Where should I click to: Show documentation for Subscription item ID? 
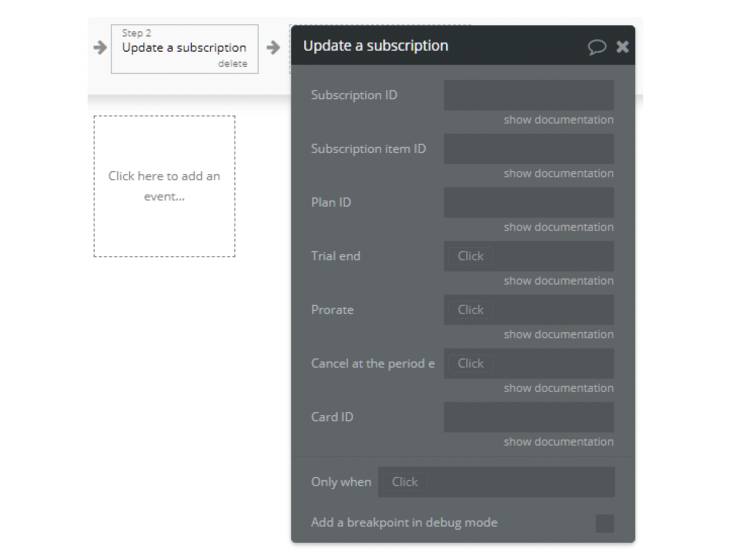click(558, 174)
